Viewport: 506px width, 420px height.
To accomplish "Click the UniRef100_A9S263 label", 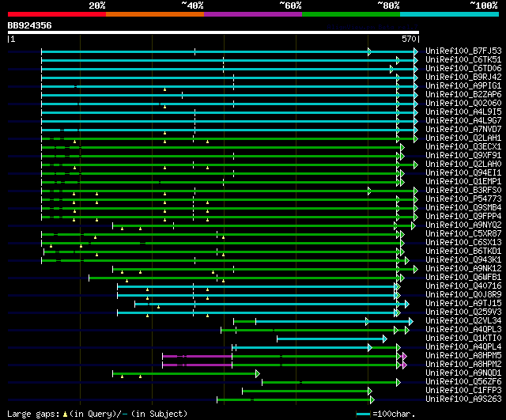I will pyautogui.click(x=463, y=399).
